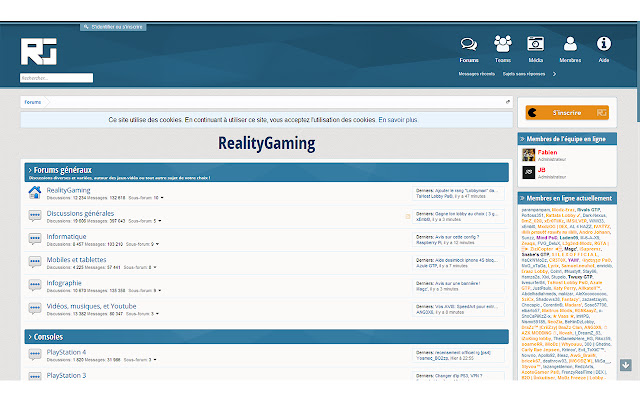Viewport: 640px width, 400px height.
Task: Click Fabien's avatar
Action: (x=529, y=155)
